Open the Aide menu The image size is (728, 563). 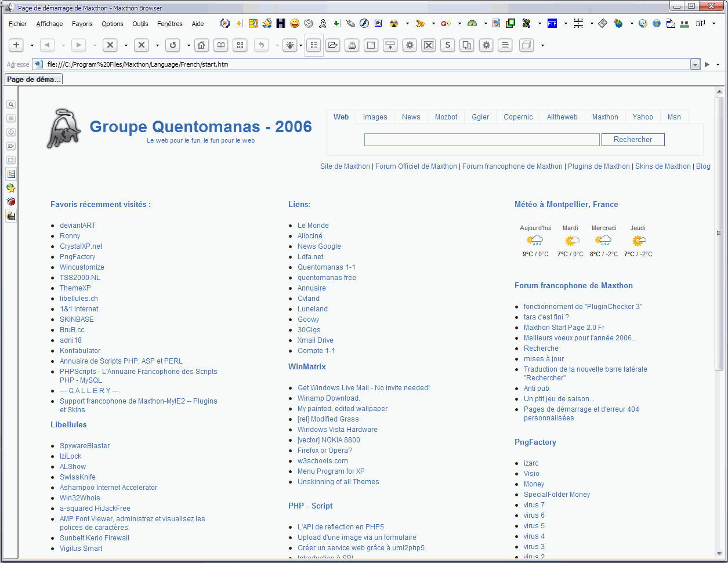(198, 24)
